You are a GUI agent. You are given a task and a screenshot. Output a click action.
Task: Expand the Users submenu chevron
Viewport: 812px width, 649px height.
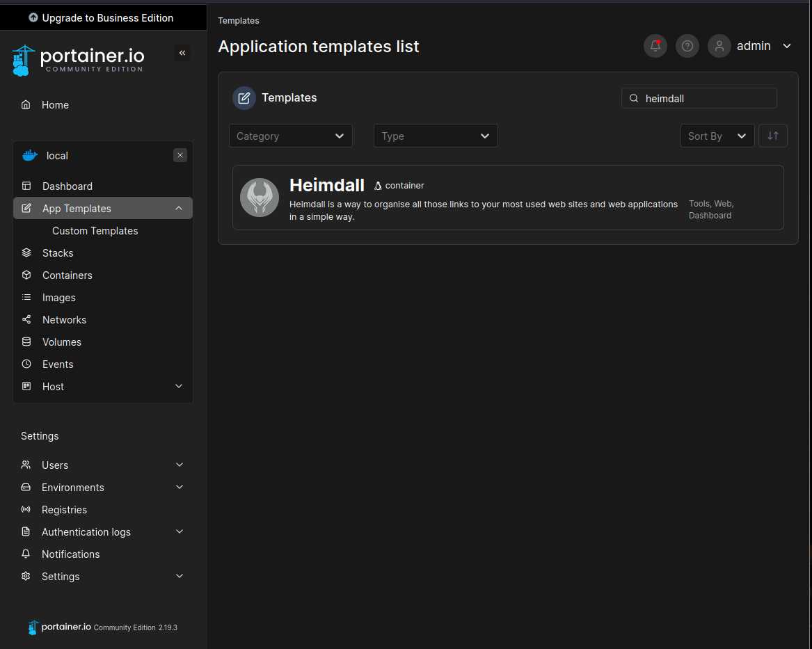coord(180,465)
